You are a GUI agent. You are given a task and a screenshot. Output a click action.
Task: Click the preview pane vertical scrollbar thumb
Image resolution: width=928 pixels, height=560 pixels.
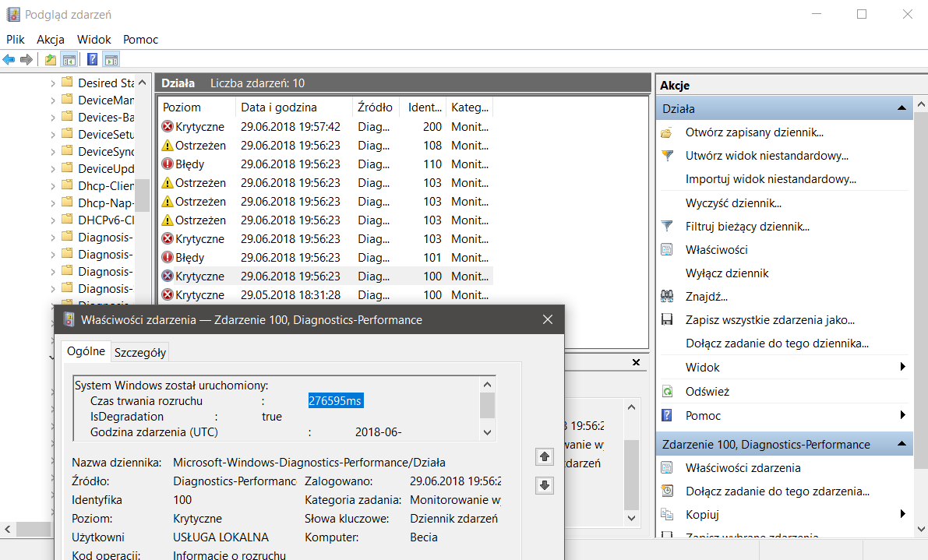(x=631, y=475)
